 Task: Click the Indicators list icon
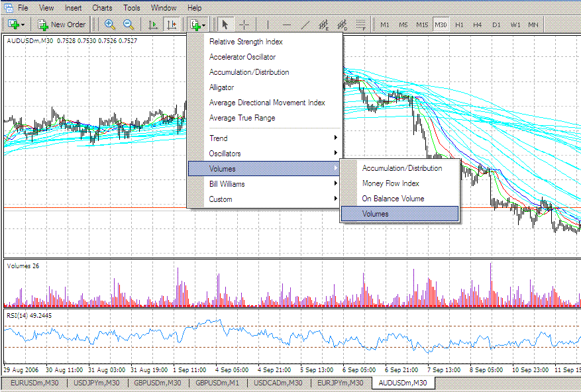click(195, 24)
